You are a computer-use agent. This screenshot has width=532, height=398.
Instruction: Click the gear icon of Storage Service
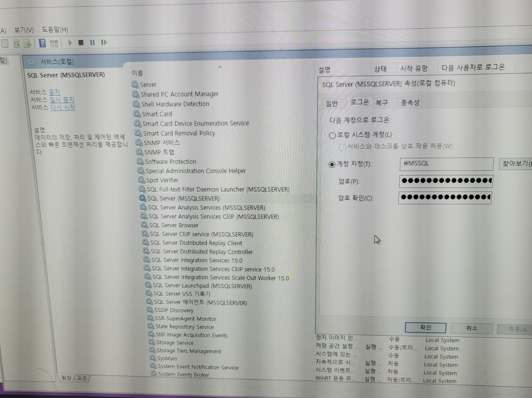tap(152, 342)
